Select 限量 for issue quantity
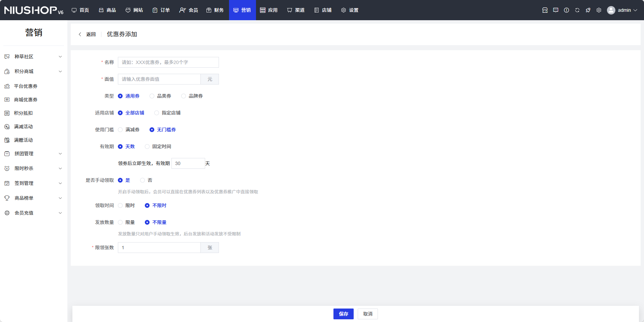Image resolution: width=644 pixels, height=322 pixels. [126, 222]
